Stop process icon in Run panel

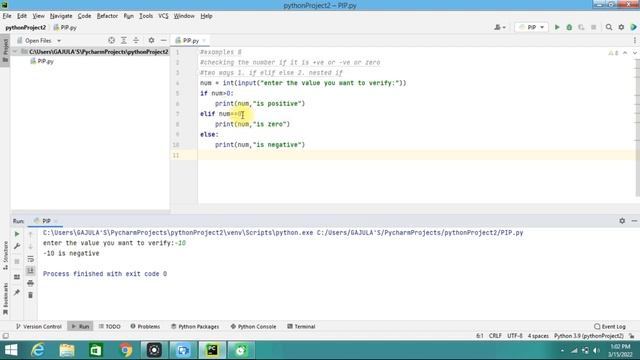(x=17, y=261)
